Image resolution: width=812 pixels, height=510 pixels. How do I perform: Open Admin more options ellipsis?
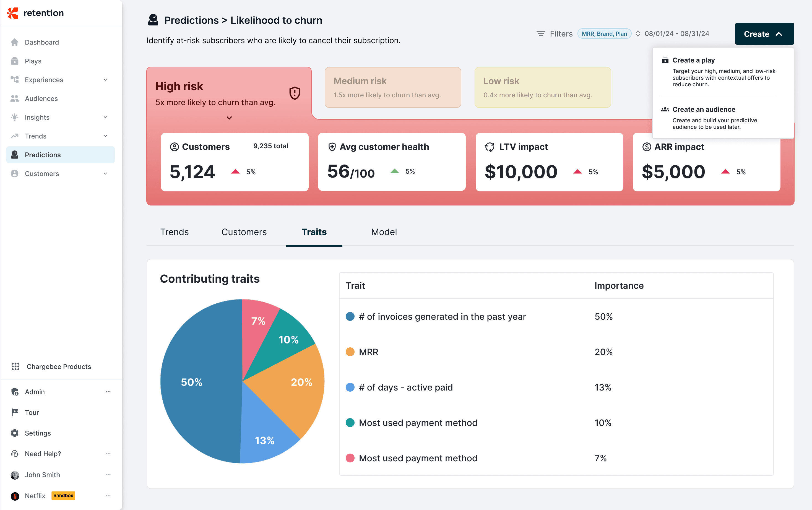(x=108, y=392)
